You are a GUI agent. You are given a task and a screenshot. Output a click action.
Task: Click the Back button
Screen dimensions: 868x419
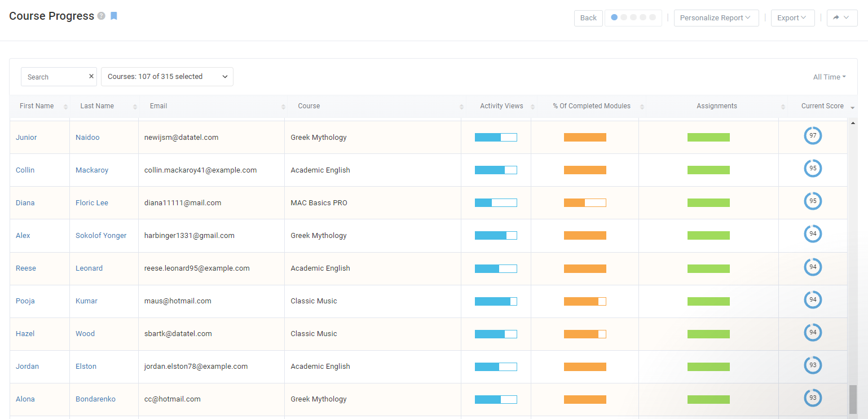point(588,18)
